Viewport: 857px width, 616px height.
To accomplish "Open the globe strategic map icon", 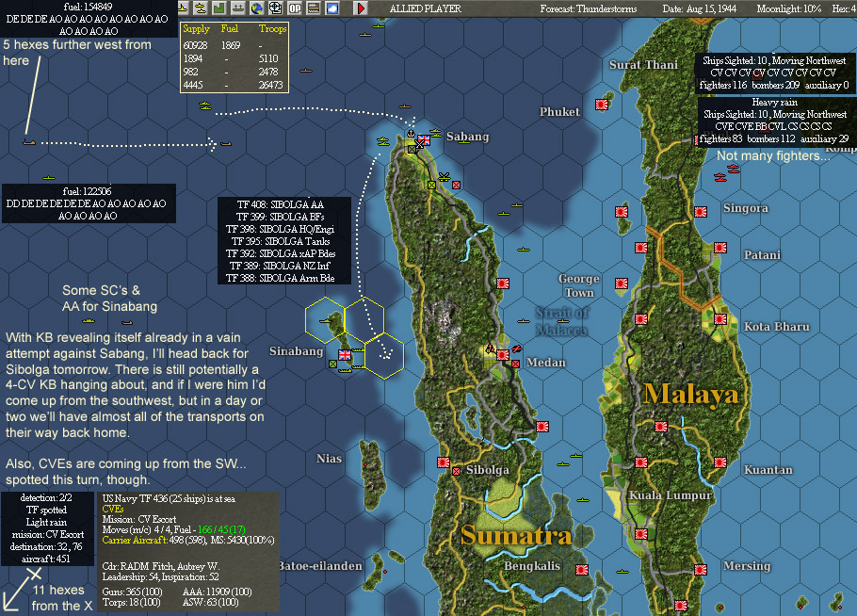I will point(256,8).
